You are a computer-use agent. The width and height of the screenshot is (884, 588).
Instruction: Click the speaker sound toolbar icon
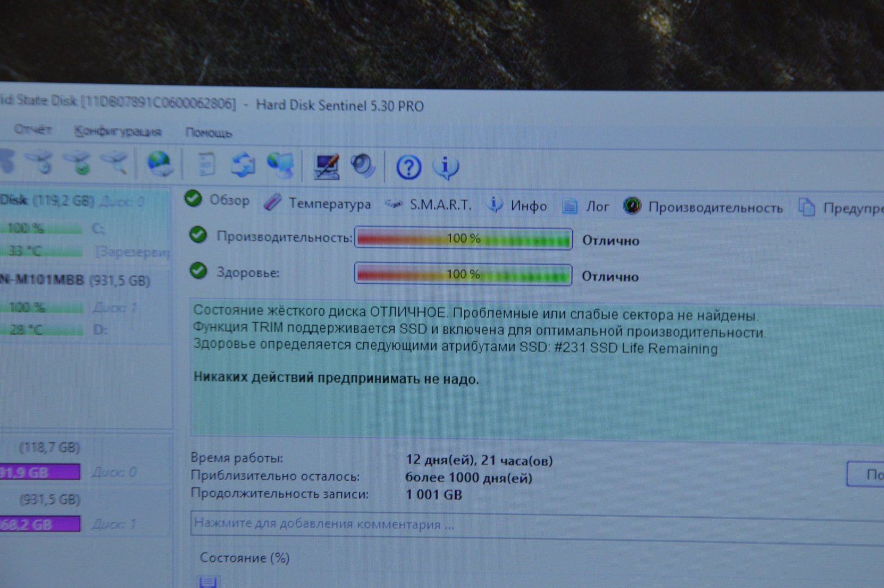[363, 166]
